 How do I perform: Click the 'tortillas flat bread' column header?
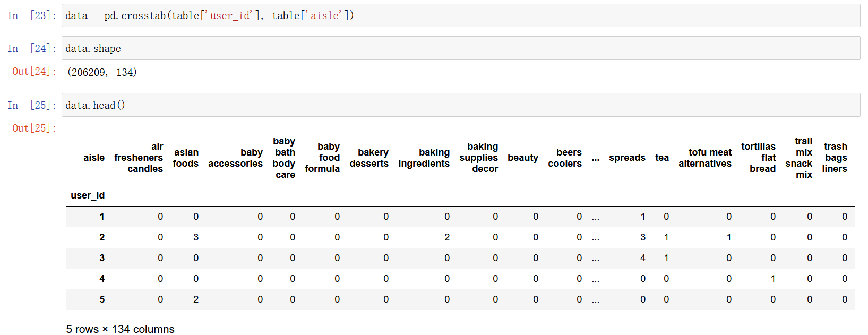[759, 158]
